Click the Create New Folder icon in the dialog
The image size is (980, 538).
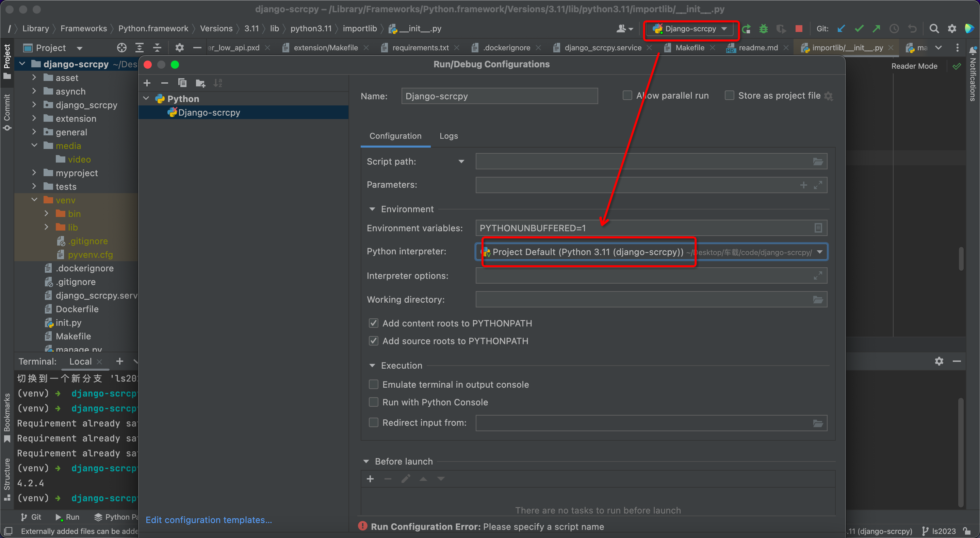click(x=200, y=83)
